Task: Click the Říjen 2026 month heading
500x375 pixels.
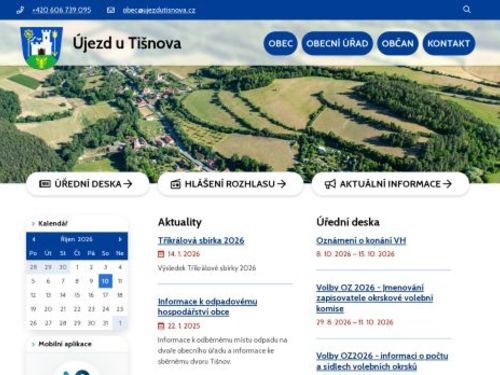Action: (77, 239)
